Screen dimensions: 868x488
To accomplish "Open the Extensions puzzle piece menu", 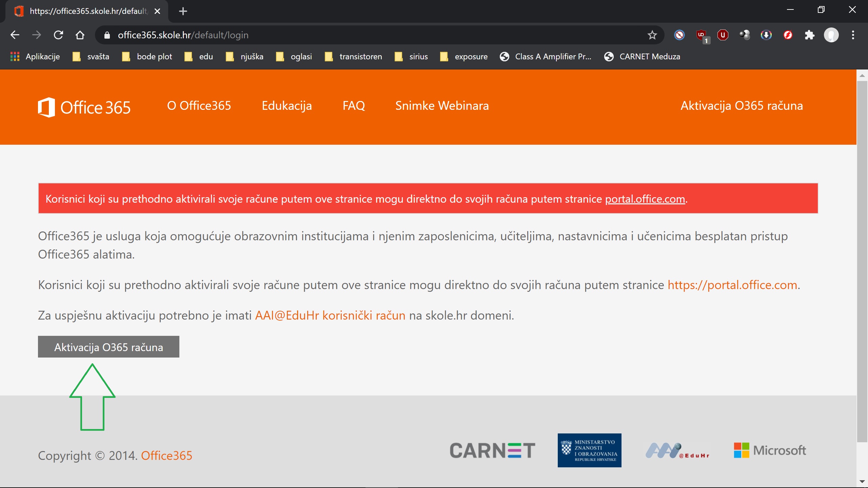I will (x=810, y=35).
